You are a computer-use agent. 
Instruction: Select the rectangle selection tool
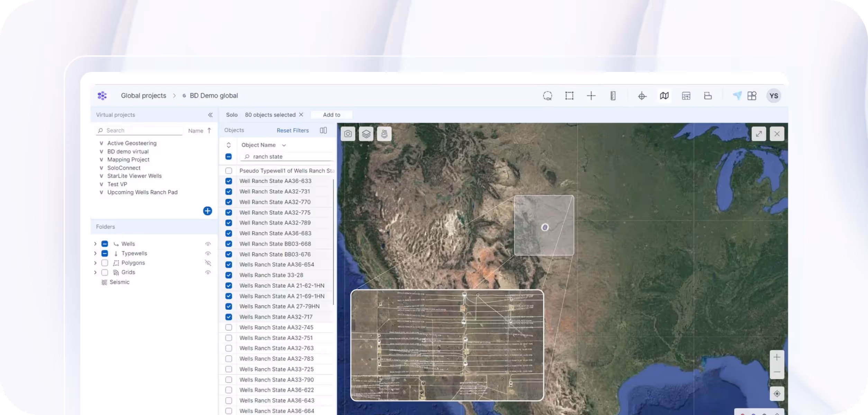tap(569, 96)
